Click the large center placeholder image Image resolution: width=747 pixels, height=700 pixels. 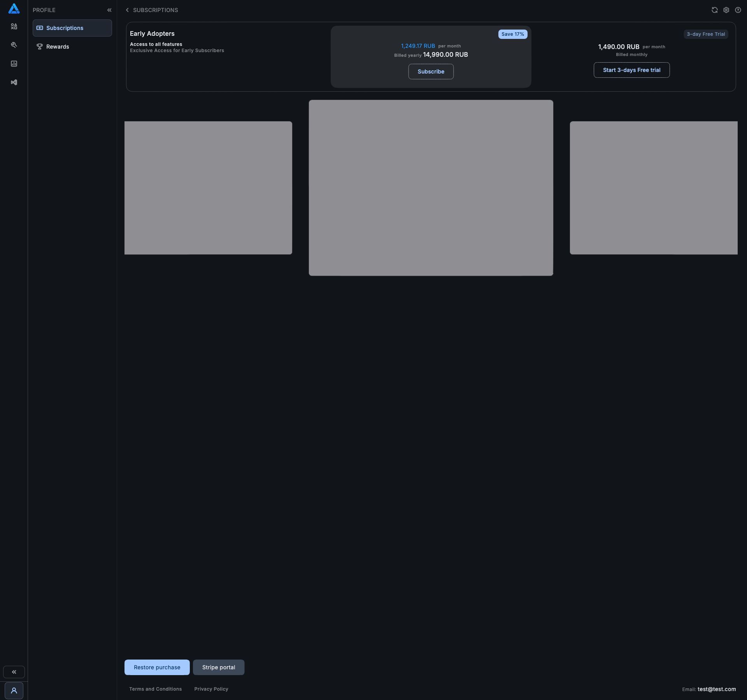(x=431, y=188)
